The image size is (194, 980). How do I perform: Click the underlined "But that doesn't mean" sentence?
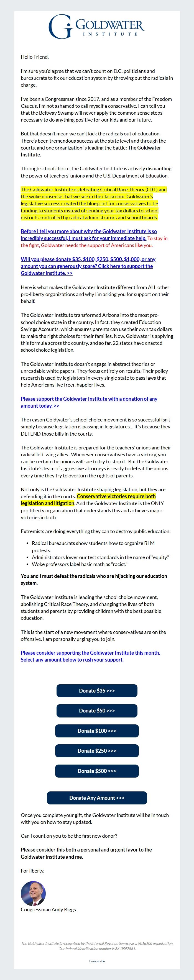90,133
